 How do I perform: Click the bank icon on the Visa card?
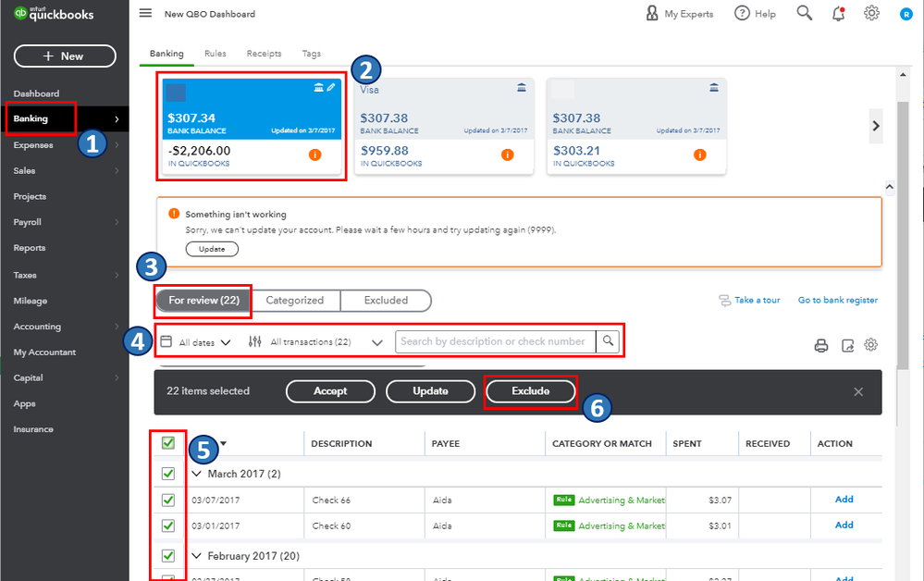coord(522,87)
